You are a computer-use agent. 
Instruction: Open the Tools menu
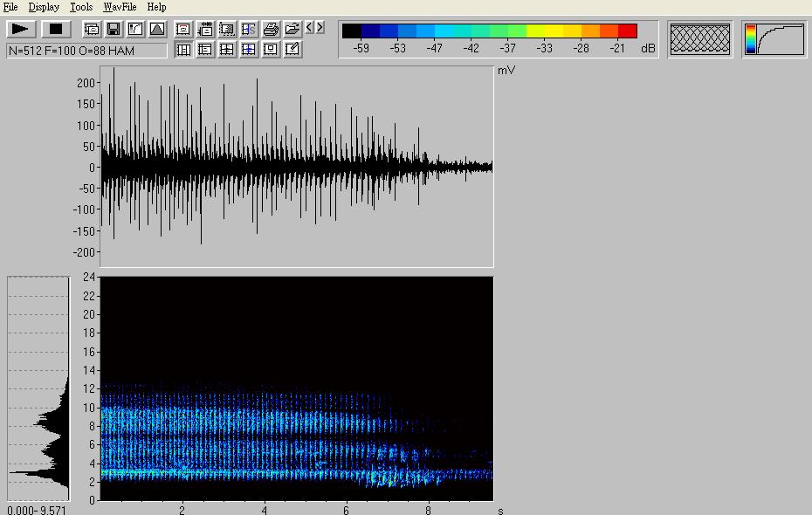coord(81,7)
